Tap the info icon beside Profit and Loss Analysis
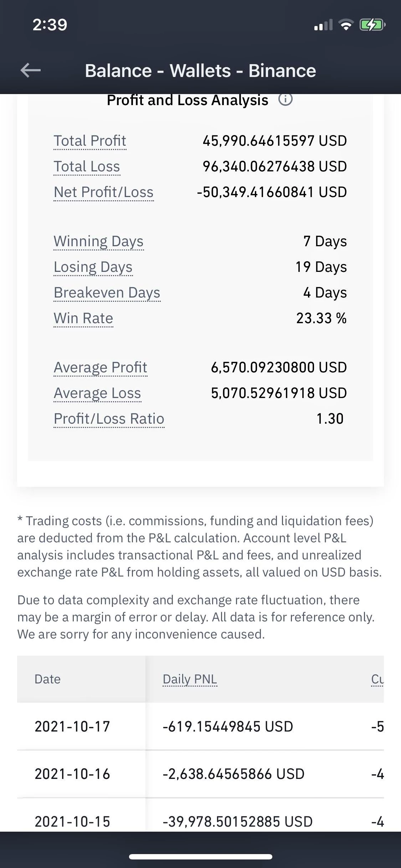This screenshot has height=868, width=401. coord(285,99)
